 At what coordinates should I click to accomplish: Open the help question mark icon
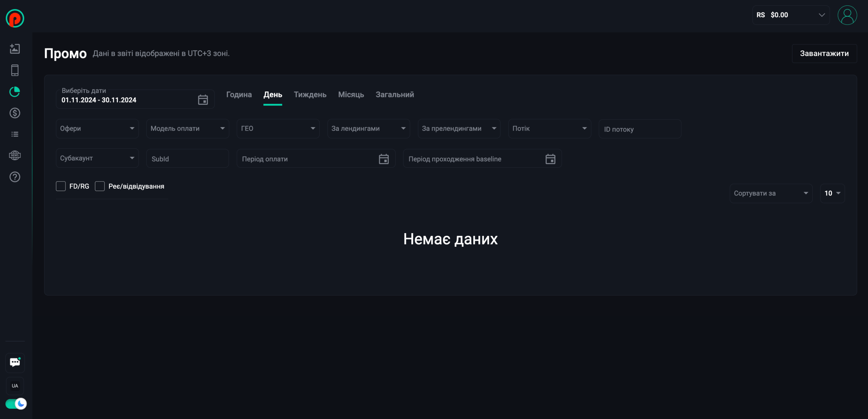click(15, 177)
